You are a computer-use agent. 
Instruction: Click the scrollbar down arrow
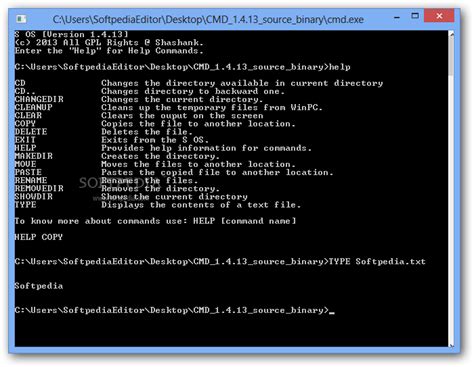click(x=451, y=345)
